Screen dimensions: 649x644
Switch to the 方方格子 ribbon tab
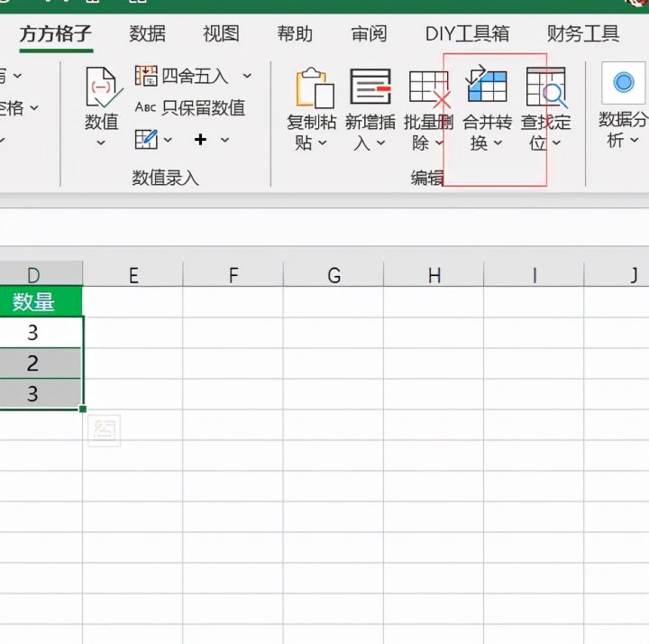(56, 34)
